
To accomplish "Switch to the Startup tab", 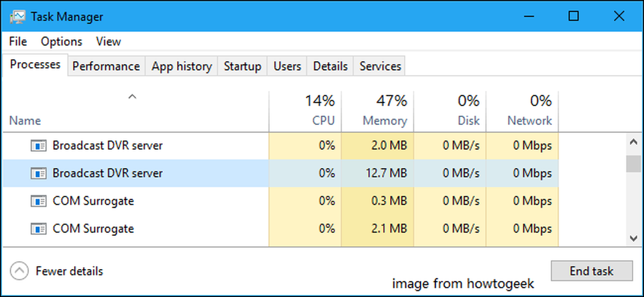I will tap(243, 66).
